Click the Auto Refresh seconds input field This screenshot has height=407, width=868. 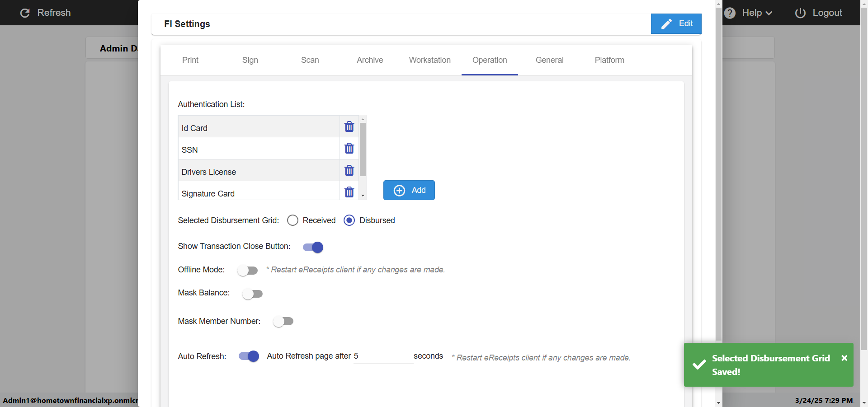pyautogui.click(x=383, y=356)
